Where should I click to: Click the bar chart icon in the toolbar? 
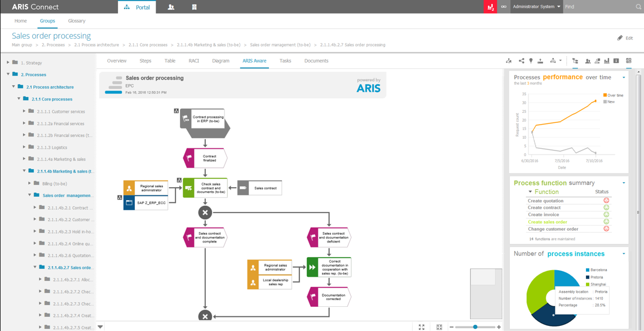click(x=607, y=61)
